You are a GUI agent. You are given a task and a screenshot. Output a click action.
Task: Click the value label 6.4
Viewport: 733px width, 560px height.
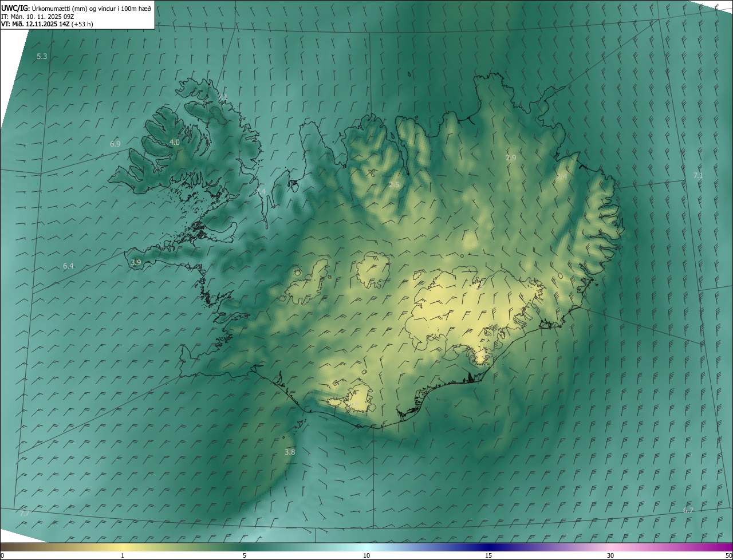pos(68,266)
